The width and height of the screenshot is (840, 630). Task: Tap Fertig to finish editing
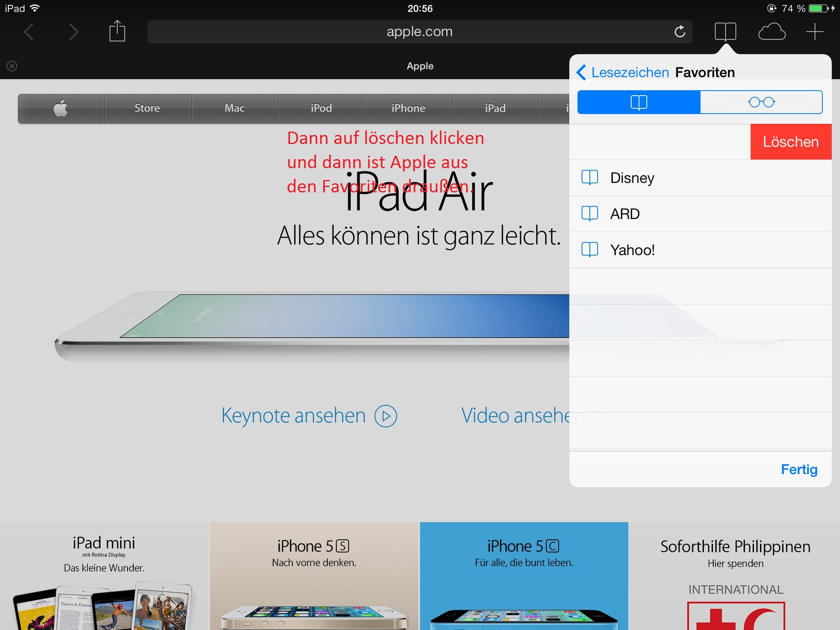tap(799, 469)
